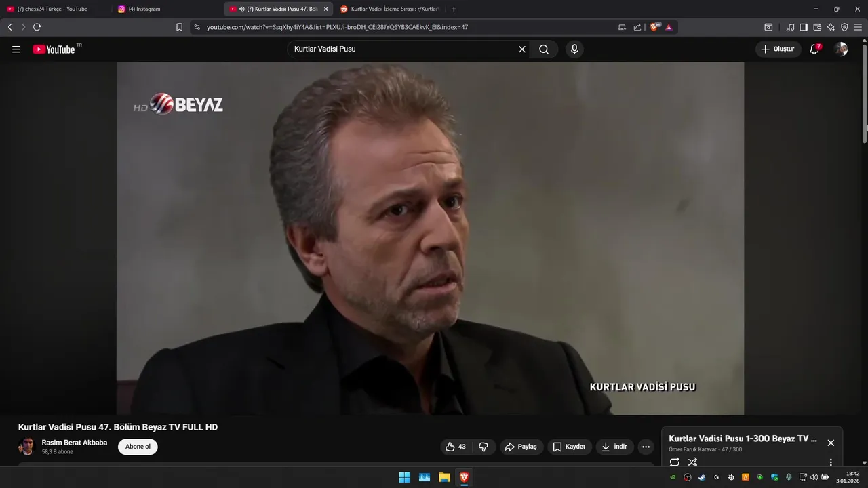Viewport: 868px width, 488px height.
Task: Bookmark this page
Action: point(179,27)
